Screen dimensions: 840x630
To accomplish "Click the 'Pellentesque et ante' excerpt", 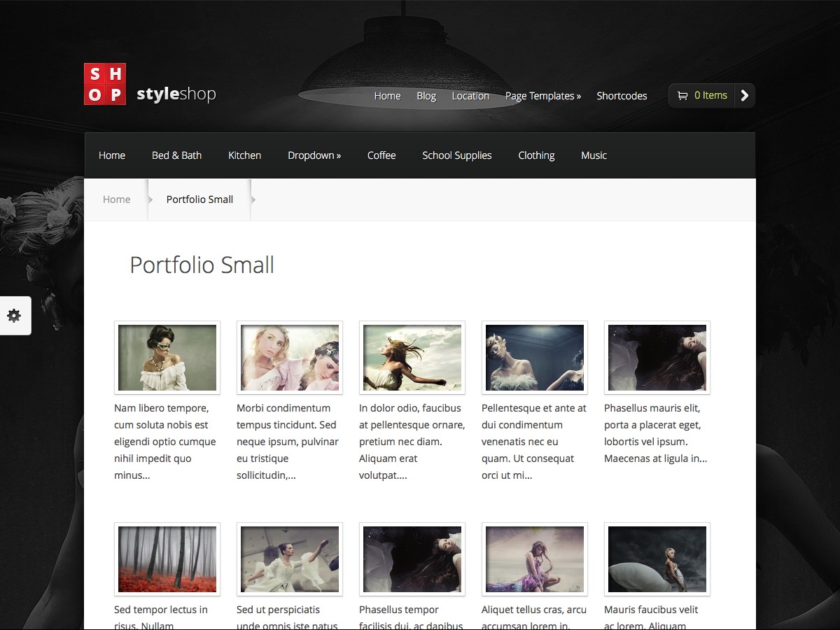I will point(534,442).
